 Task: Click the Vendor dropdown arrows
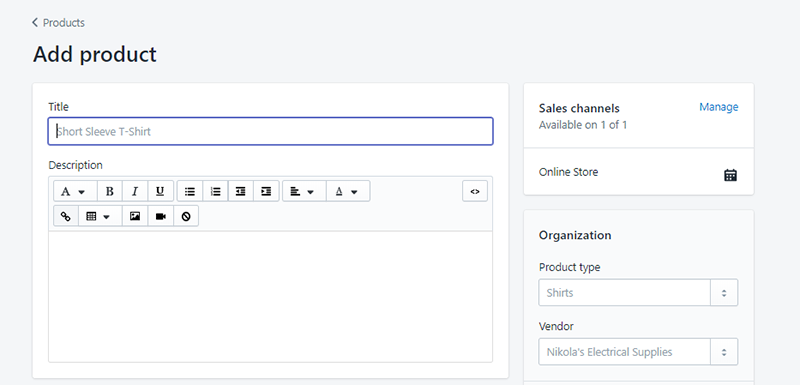(724, 352)
